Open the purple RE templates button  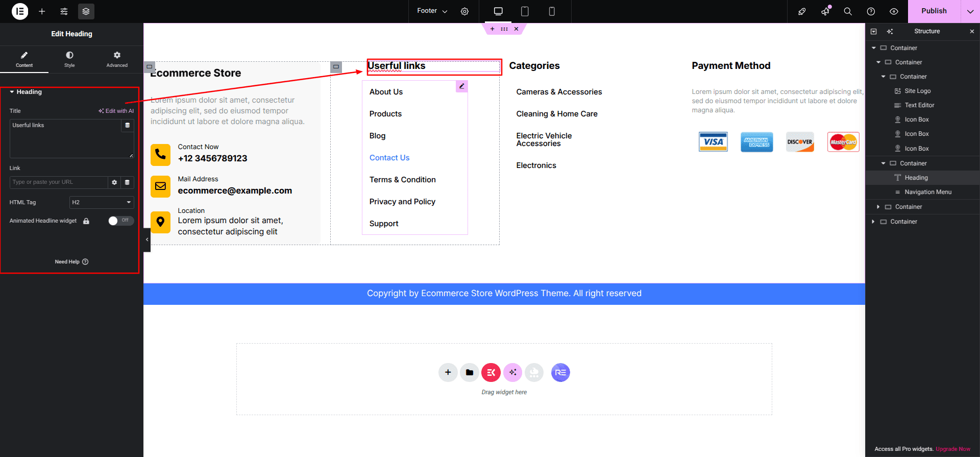560,372
